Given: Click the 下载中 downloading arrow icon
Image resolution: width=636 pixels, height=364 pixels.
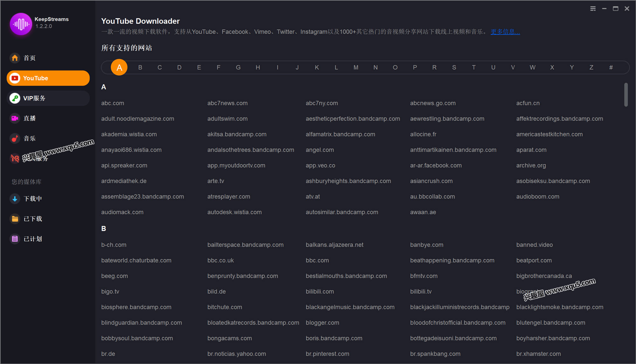Looking at the screenshot, I should pyautogui.click(x=15, y=199).
